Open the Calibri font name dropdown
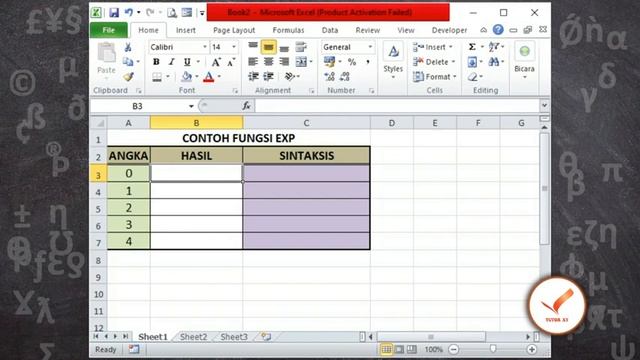 click(205, 47)
